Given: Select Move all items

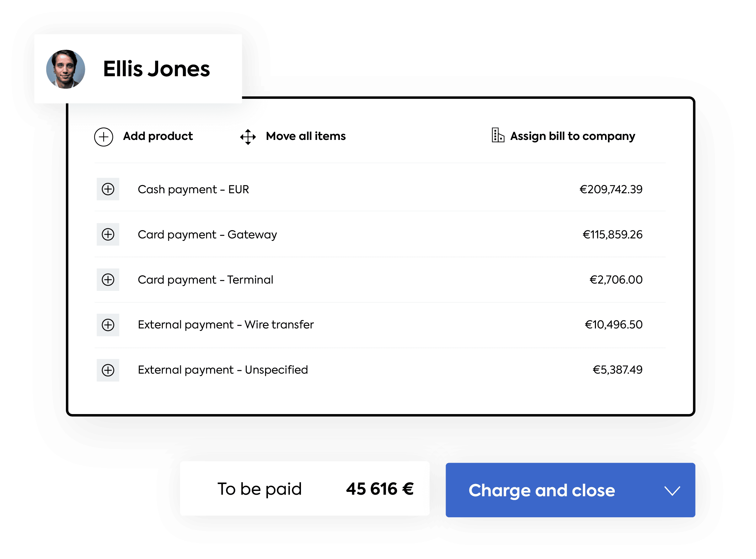Looking at the screenshot, I should (305, 136).
